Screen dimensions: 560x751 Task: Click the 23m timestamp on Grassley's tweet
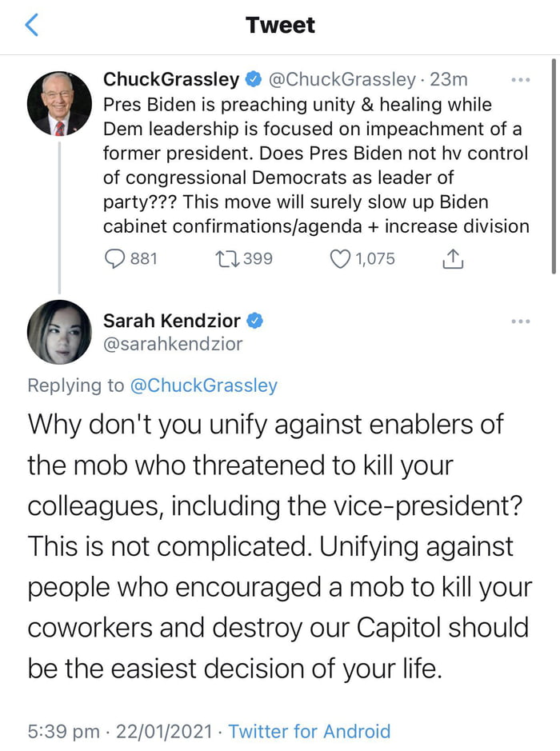(449, 79)
